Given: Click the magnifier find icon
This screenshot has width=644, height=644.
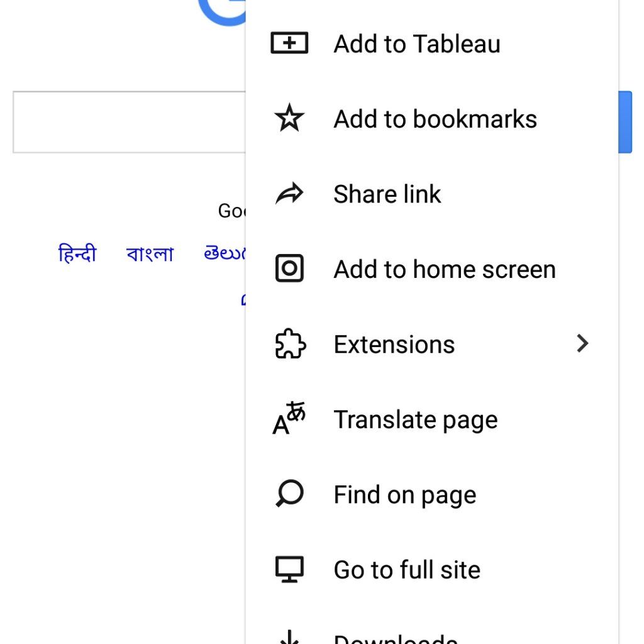Looking at the screenshot, I should tap(289, 493).
